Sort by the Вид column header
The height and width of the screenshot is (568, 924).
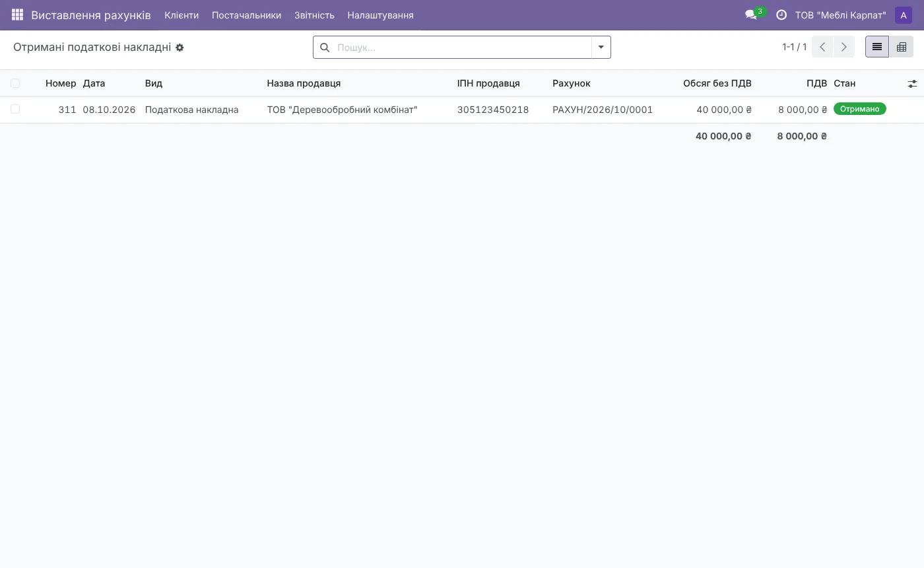click(154, 83)
